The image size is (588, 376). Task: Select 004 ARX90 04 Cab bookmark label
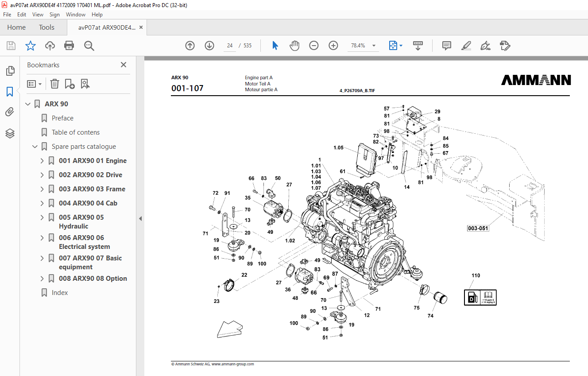coord(88,203)
